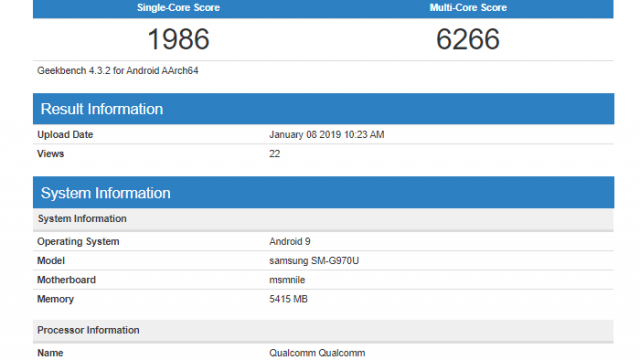This screenshot has width=640, height=360.
Task: Click the Result Information section header
Action: pyautogui.click(x=324, y=109)
